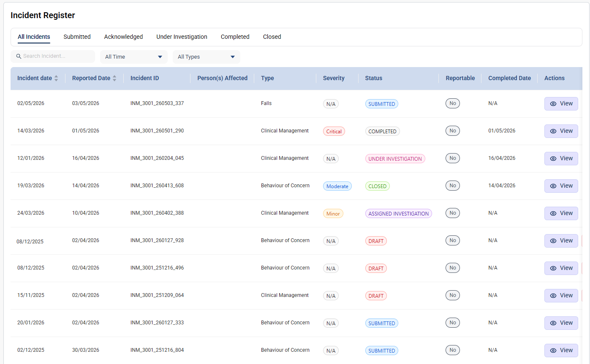View incident INM_3001_260127_333
Screen dimensions: 590x364
click(x=561, y=323)
